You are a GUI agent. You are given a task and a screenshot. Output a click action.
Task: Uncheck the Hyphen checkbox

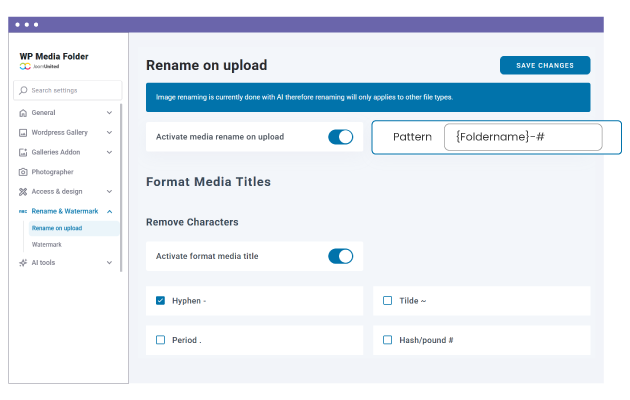pyautogui.click(x=161, y=300)
